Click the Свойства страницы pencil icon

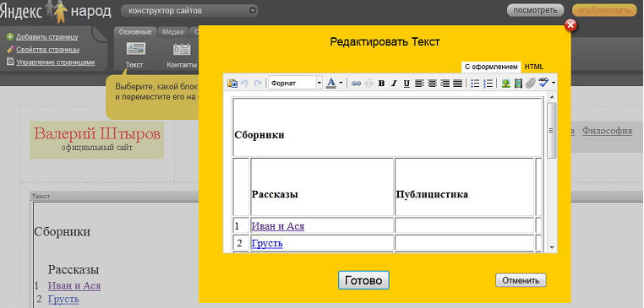coord(11,50)
